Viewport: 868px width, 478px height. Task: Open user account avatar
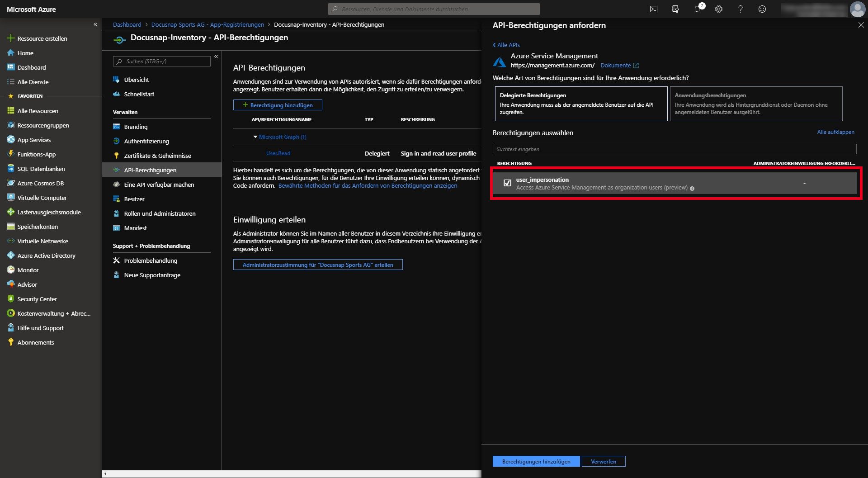857,9
